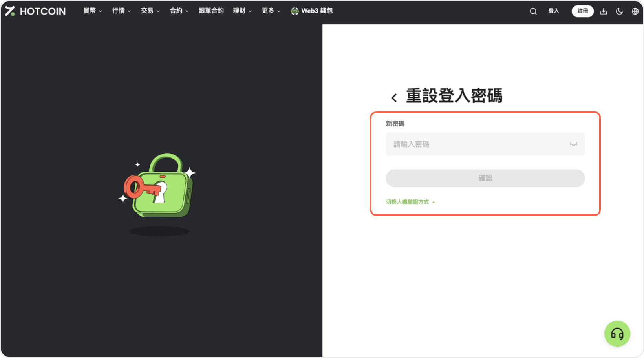Viewport: 644px width, 358px height.
Task: Click the Web3 錢包 globe icon
Action: (295, 11)
